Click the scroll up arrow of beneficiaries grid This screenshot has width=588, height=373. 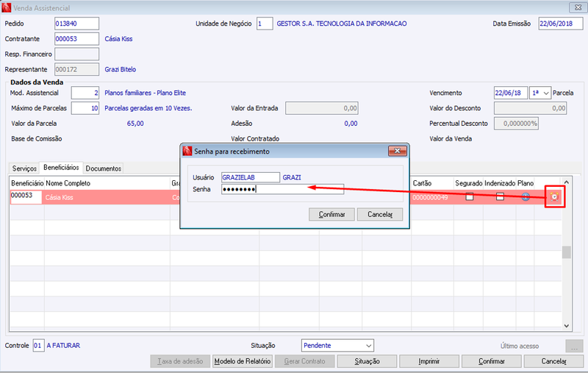566,182
